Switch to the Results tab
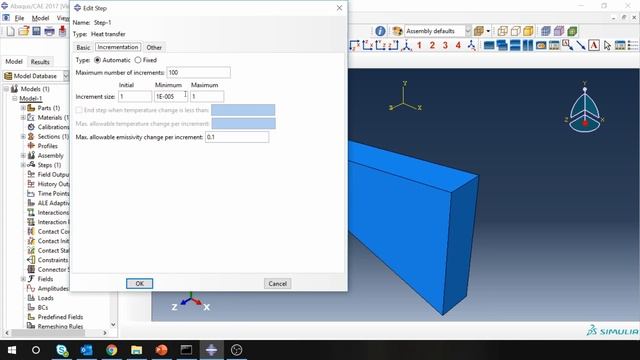This screenshot has height=360, width=640. (40, 62)
